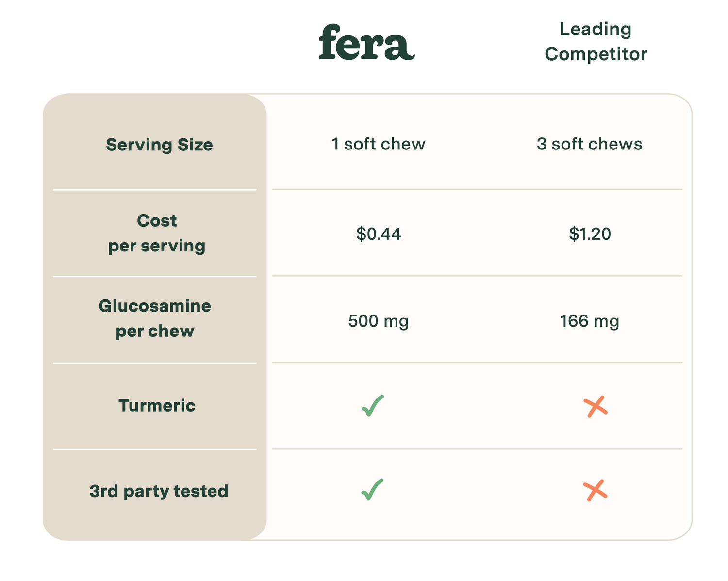Viewport: 728px width, 581px height.
Task: Click fera's green 3rd party tested checkmark
Action: (372, 490)
